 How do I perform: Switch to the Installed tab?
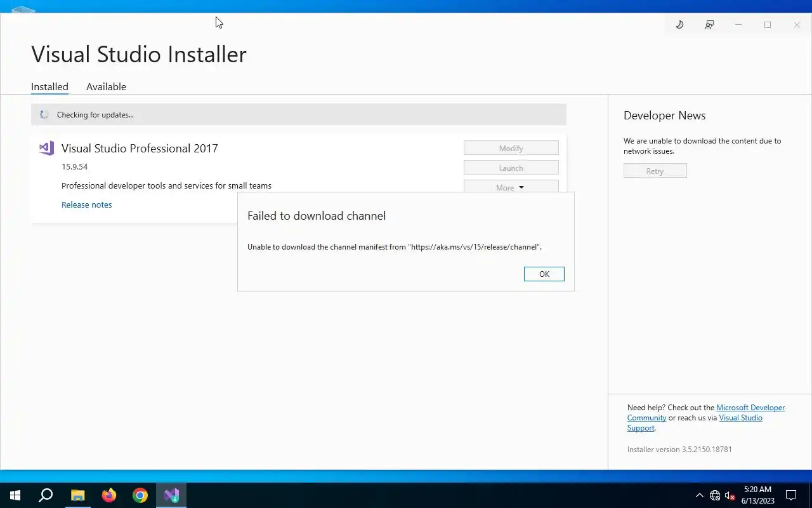click(x=49, y=87)
